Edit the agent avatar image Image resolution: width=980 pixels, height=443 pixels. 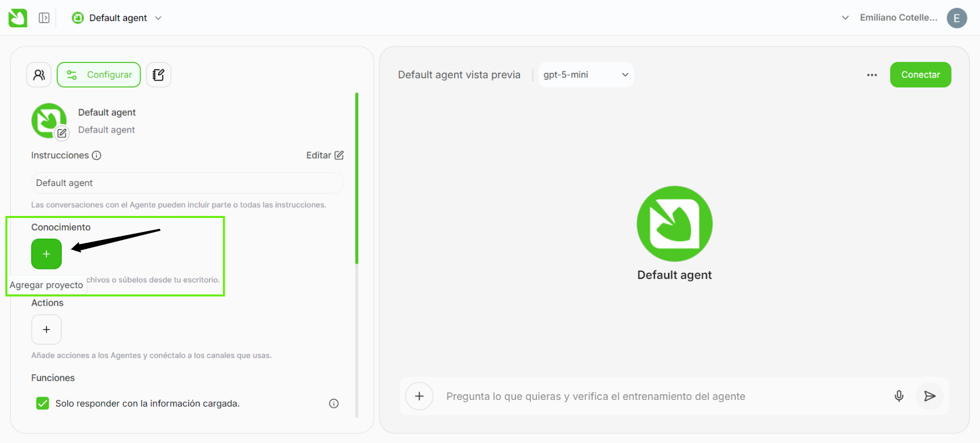[x=62, y=133]
